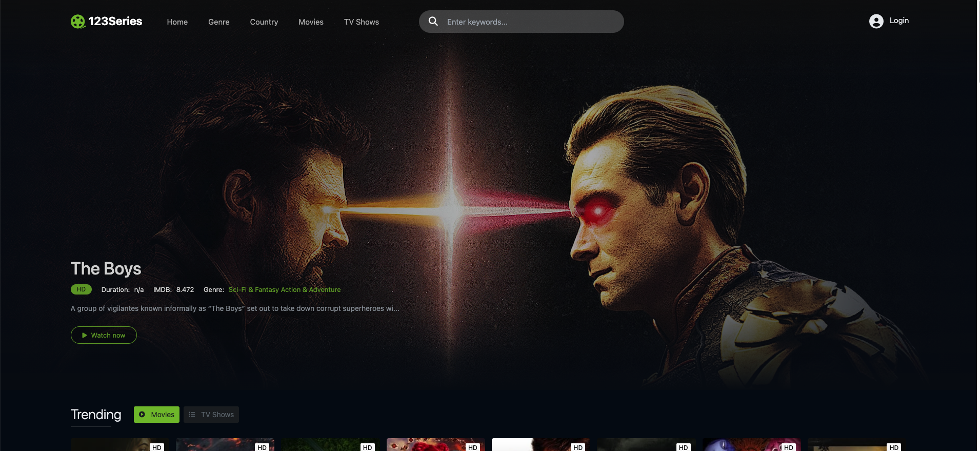The width and height of the screenshot is (980, 451).
Task: Click the Trending section heading
Action: (x=96, y=415)
